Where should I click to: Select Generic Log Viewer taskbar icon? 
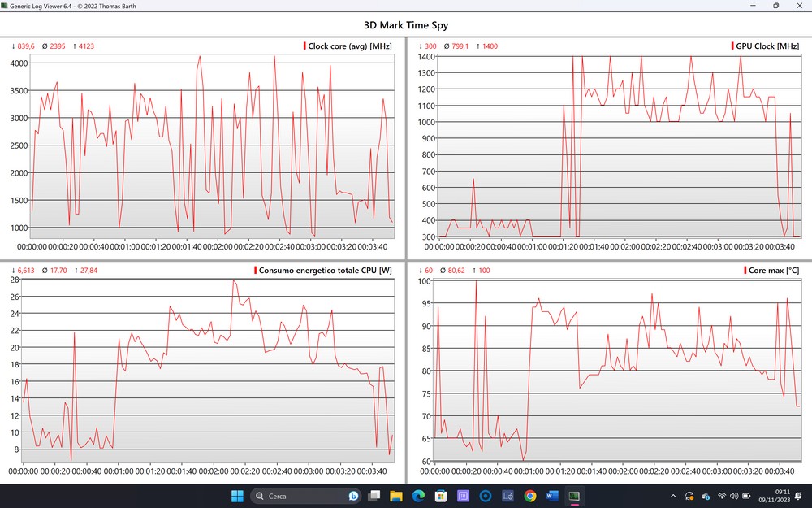[x=574, y=496]
